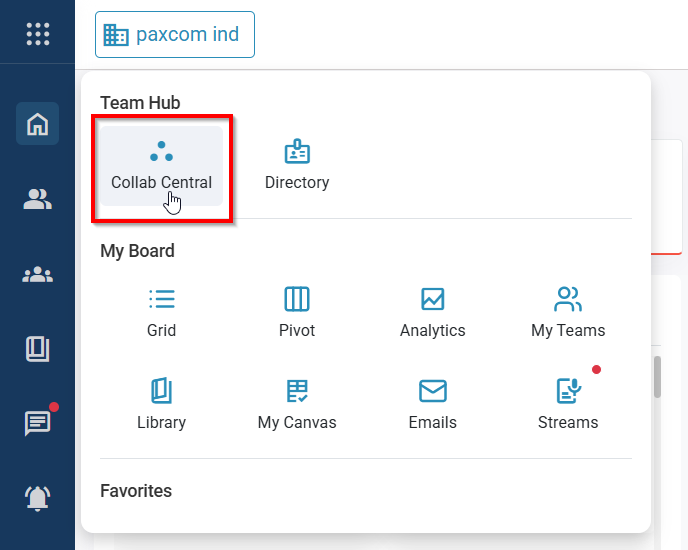Image resolution: width=688 pixels, height=550 pixels.
Task: Open Collab Central in Team Hub
Action: click(x=161, y=166)
